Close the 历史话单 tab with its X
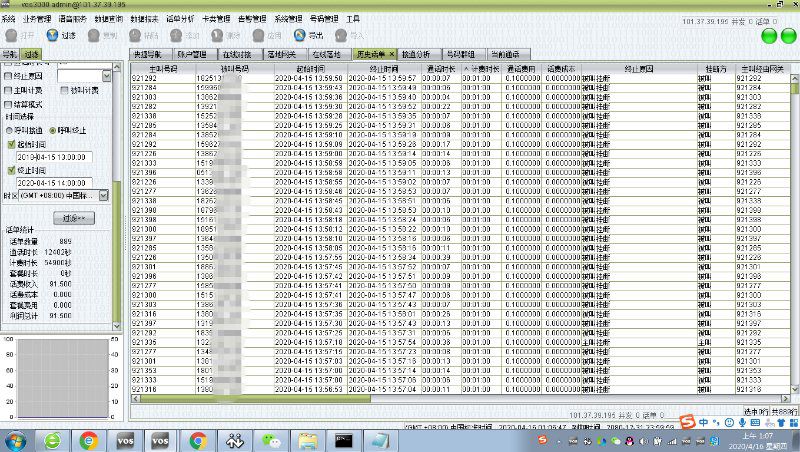The height and width of the screenshot is (452, 800). [392, 54]
